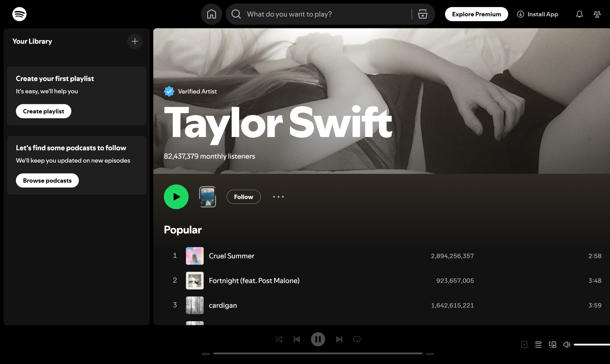Click the Install App link
The width and height of the screenshot is (610, 364).
point(538,14)
